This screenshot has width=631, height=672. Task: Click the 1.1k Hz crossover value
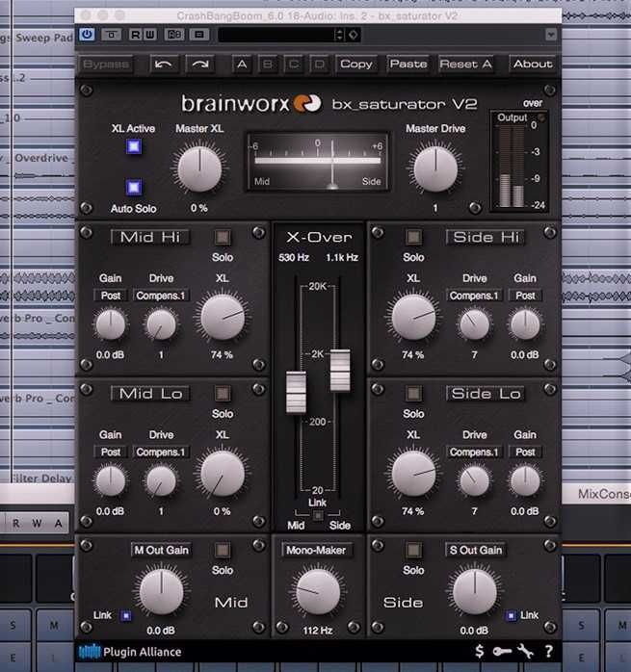(342, 258)
